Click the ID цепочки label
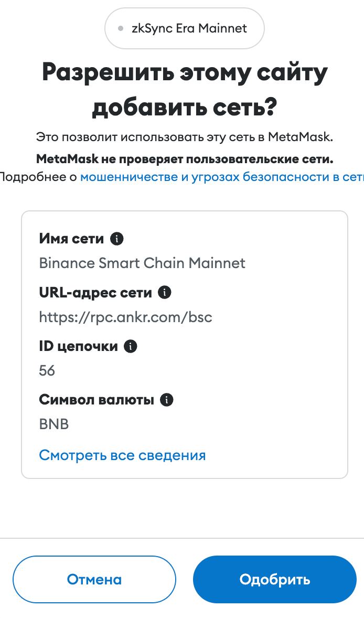This screenshot has width=364, height=618. (x=78, y=346)
